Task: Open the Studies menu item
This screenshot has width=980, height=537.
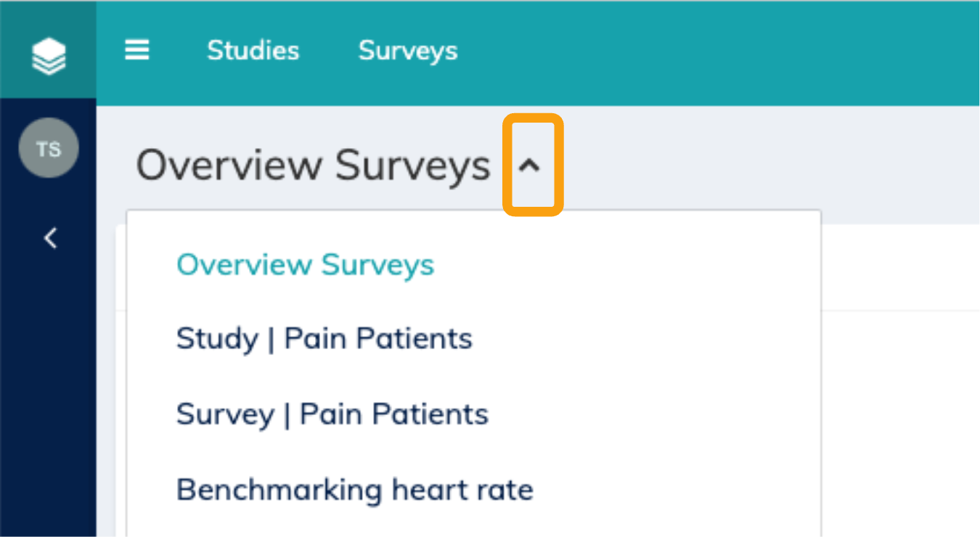Action: click(253, 51)
